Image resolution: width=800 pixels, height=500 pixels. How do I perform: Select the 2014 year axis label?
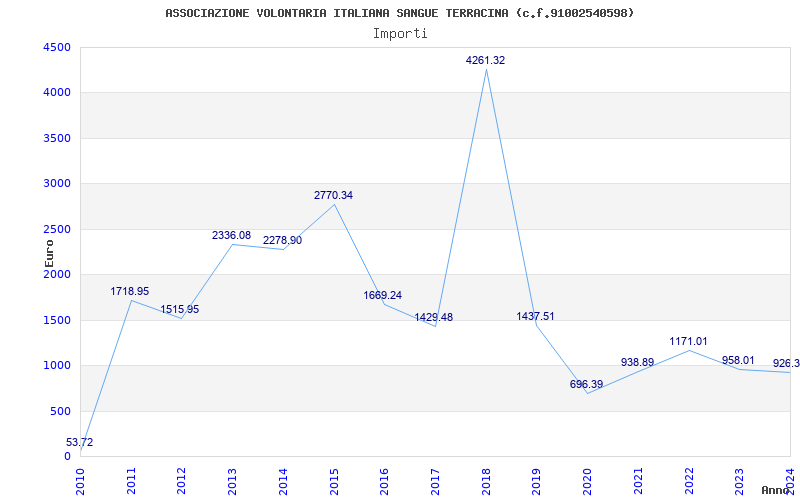pos(283,481)
